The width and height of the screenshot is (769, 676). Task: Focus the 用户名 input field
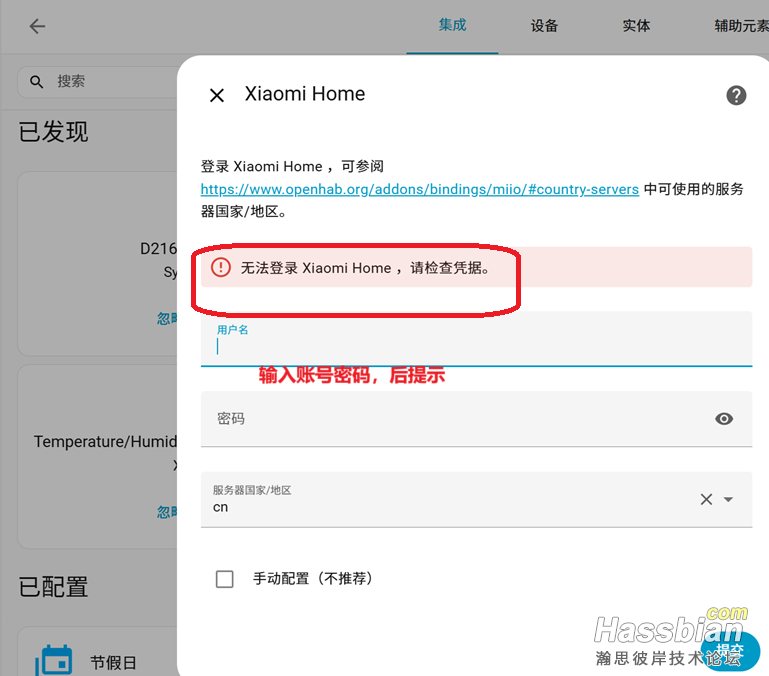(x=476, y=339)
